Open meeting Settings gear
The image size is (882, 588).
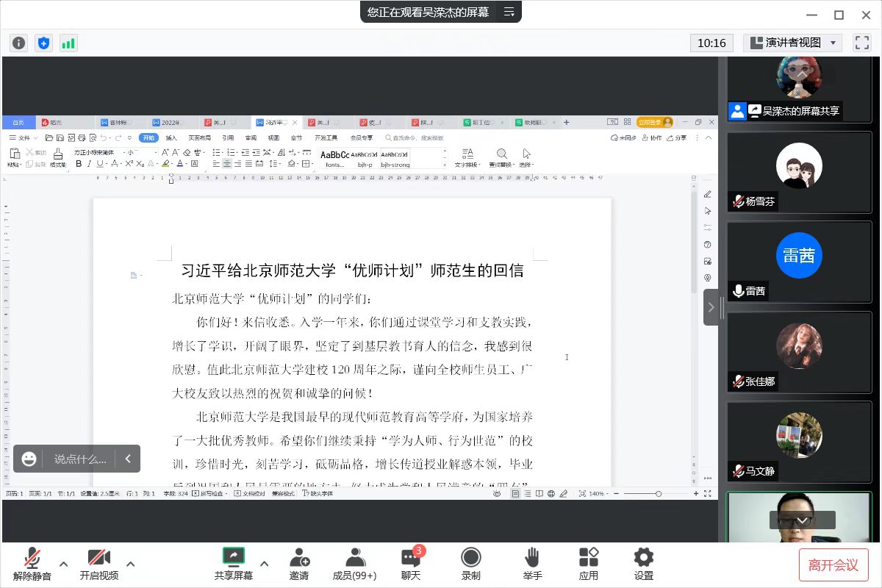pos(644,564)
